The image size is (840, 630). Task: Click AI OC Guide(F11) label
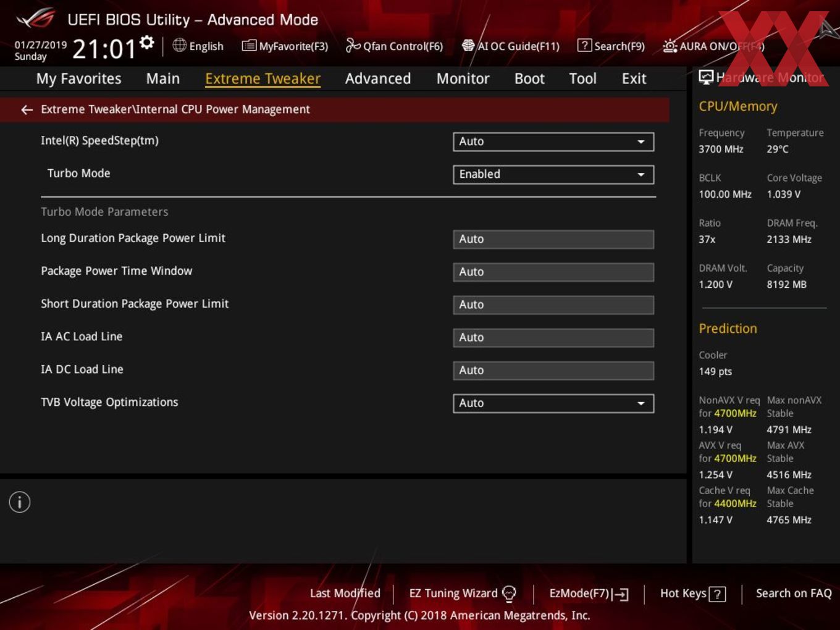[519, 46]
